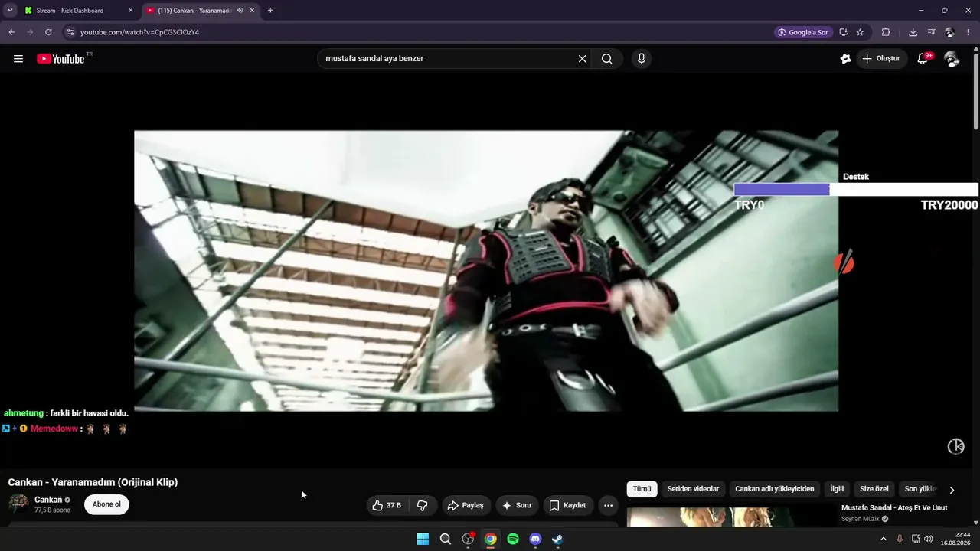980x551 pixels.
Task: Open Chrome three-dot menu
Action: point(969,32)
